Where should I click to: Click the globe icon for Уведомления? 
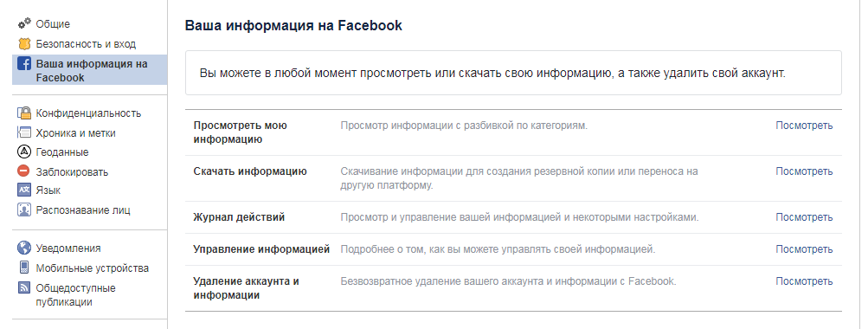point(24,248)
